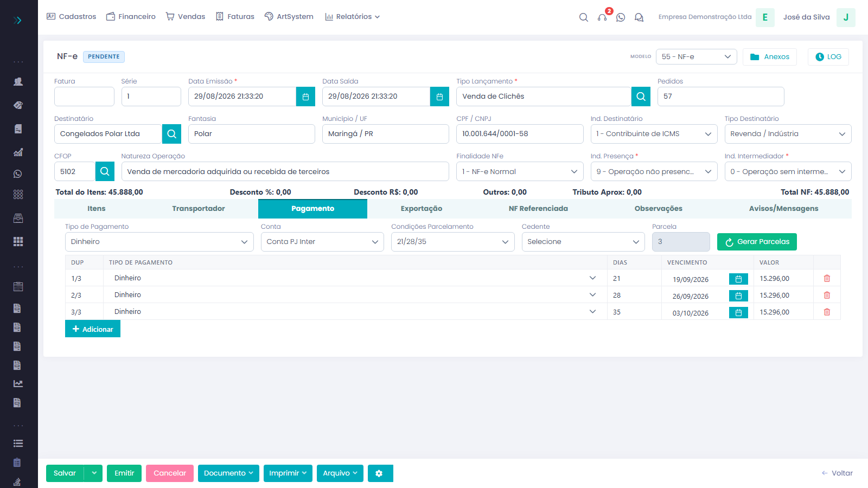Open WhatsApp icon in left sidebar

(x=18, y=174)
